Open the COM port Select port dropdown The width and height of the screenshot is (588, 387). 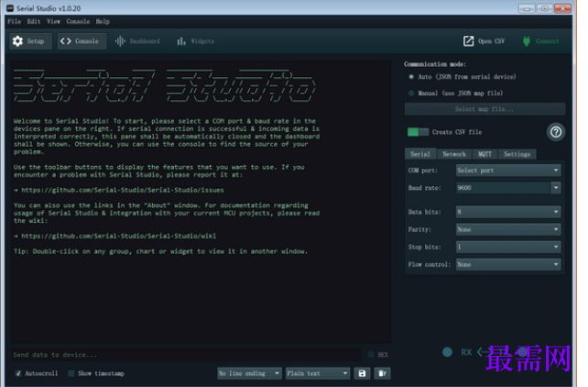tap(508, 171)
